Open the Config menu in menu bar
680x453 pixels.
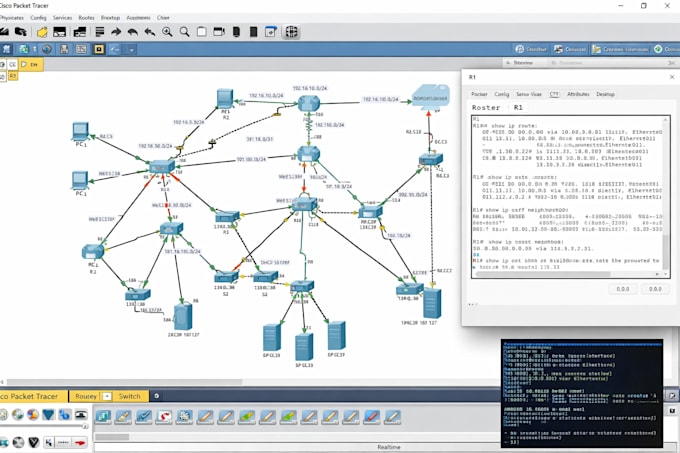pos(38,18)
